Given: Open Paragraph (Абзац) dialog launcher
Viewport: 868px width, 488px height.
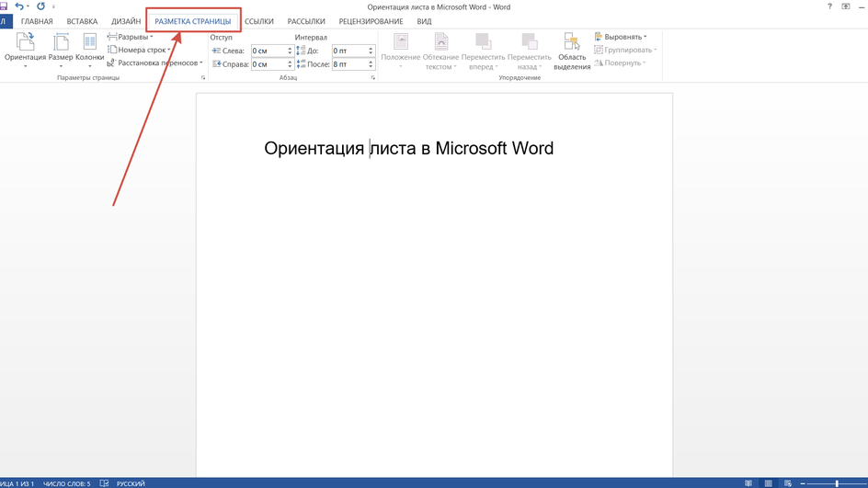Looking at the screenshot, I should click(x=373, y=78).
